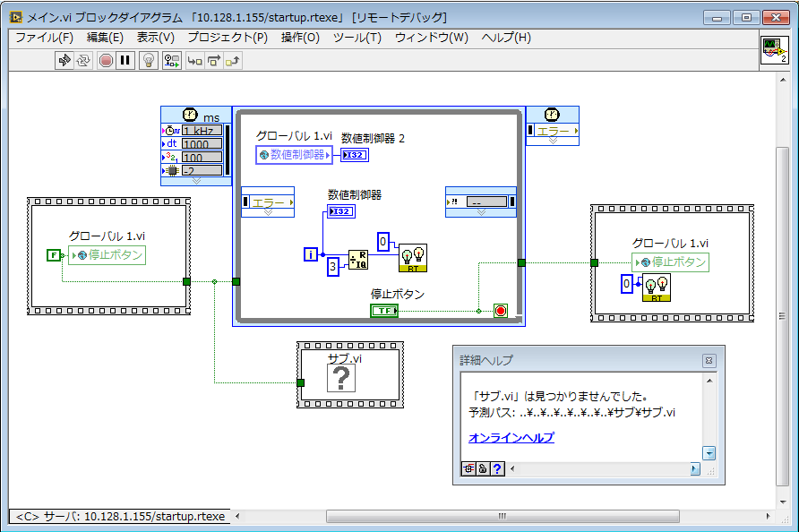Select the 数値制御器 global variable node
This screenshot has width=799, height=532.
(x=294, y=154)
